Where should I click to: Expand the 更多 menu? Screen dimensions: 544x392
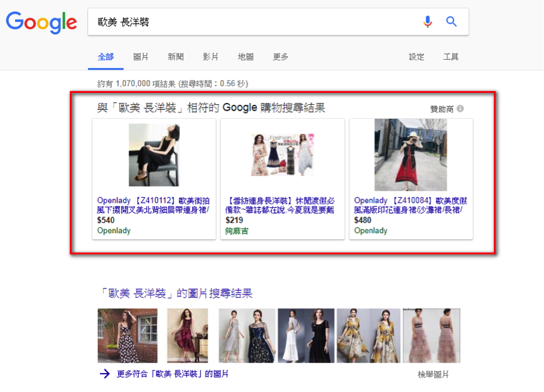[x=281, y=57]
